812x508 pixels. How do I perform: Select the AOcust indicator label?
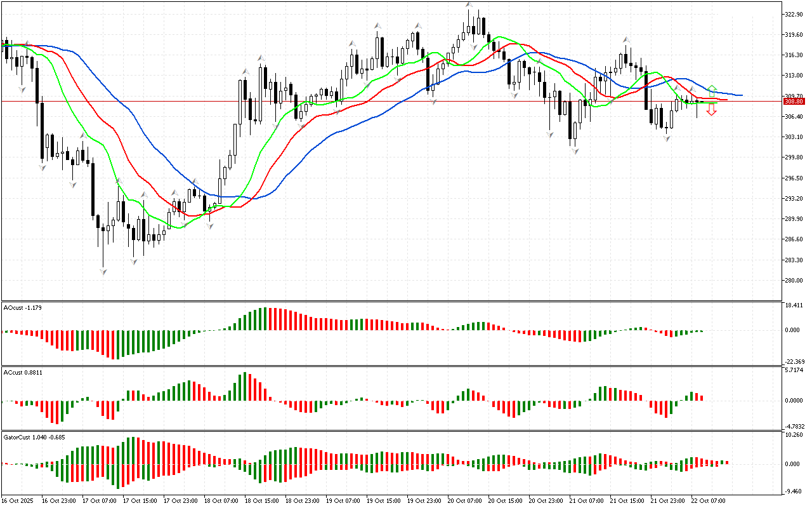23,308
